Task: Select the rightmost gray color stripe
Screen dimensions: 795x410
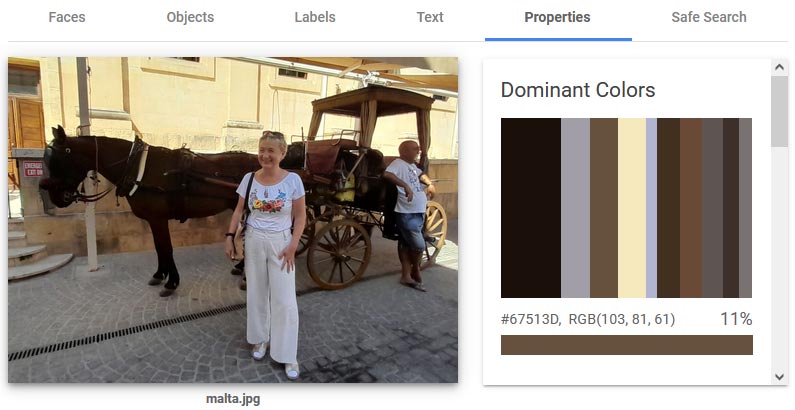Action: [x=745, y=208]
